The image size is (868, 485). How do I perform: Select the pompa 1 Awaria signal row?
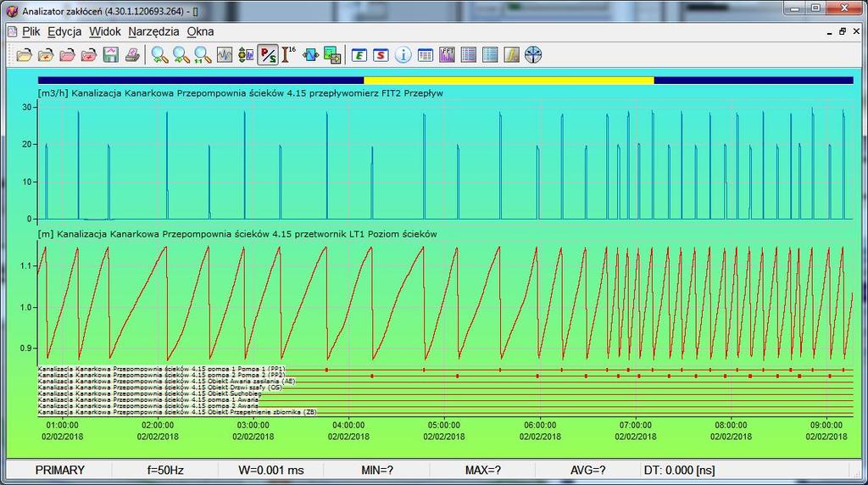[147, 399]
